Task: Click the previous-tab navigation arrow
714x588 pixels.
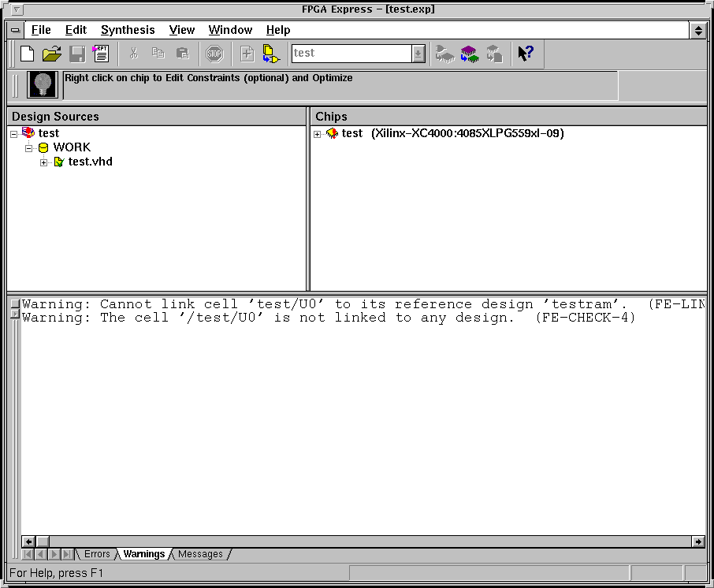Action: point(40,554)
